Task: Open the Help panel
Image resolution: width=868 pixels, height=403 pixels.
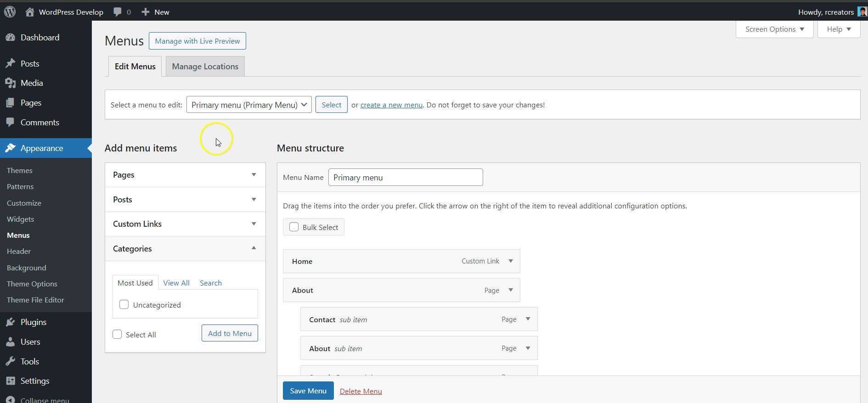Action: [x=839, y=29]
